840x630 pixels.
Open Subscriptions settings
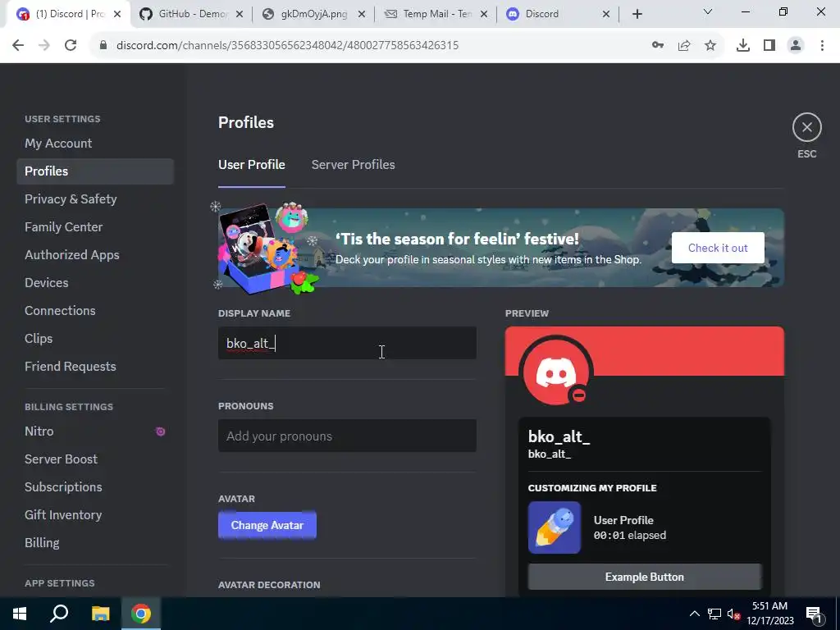click(x=95, y=487)
